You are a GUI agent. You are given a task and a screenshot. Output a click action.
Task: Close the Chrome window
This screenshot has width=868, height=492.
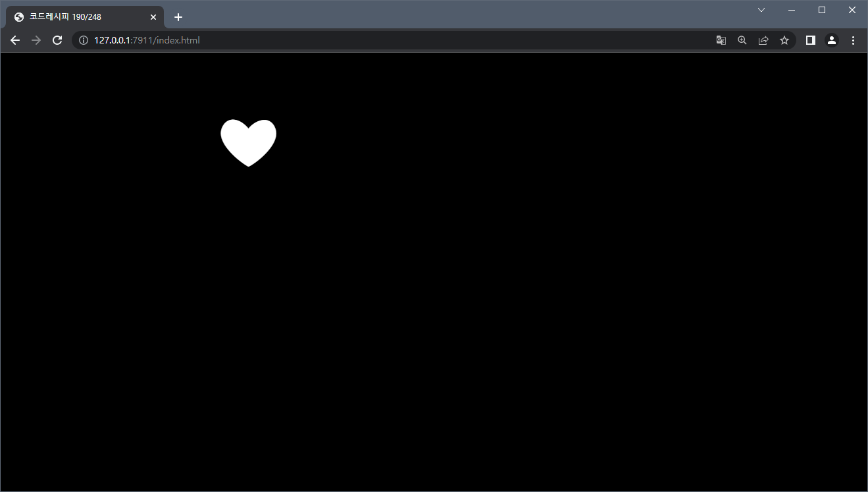(x=852, y=10)
